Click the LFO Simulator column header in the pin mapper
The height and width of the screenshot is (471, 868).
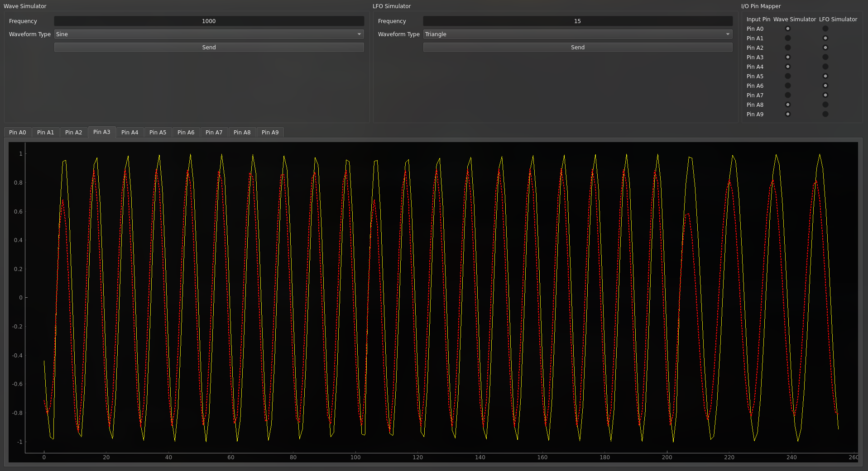coord(838,19)
